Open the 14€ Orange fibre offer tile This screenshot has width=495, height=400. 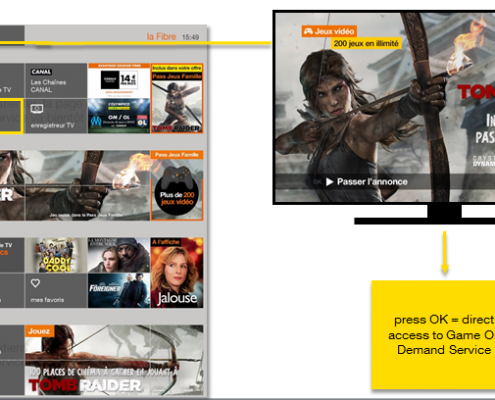coord(119,81)
